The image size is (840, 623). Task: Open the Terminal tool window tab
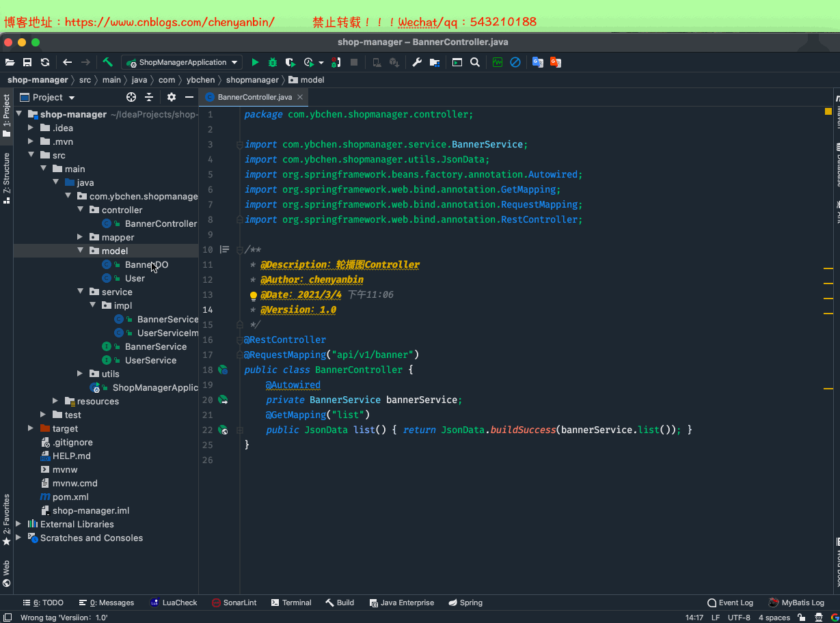coord(291,603)
